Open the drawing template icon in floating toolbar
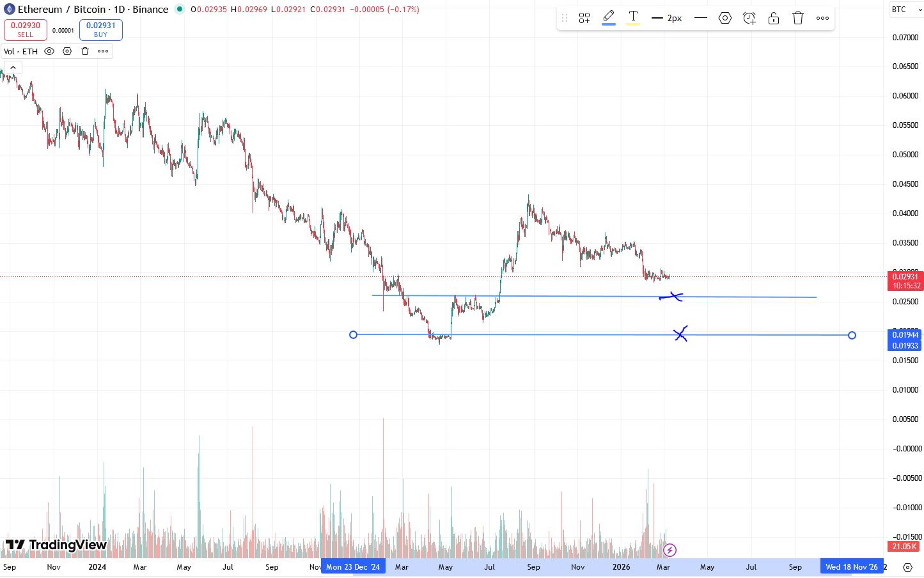The width and height of the screenshot is (924, 578). [x=584, y=17]
